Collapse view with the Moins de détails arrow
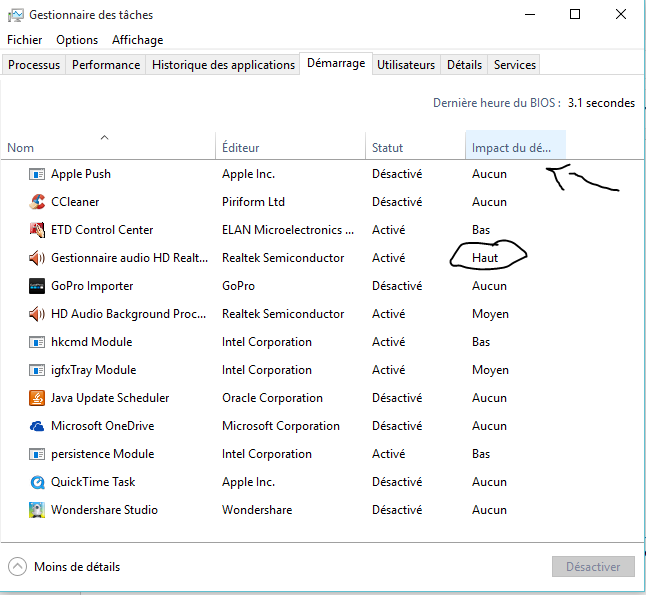The image size is (646, 595). pos(17,567)
